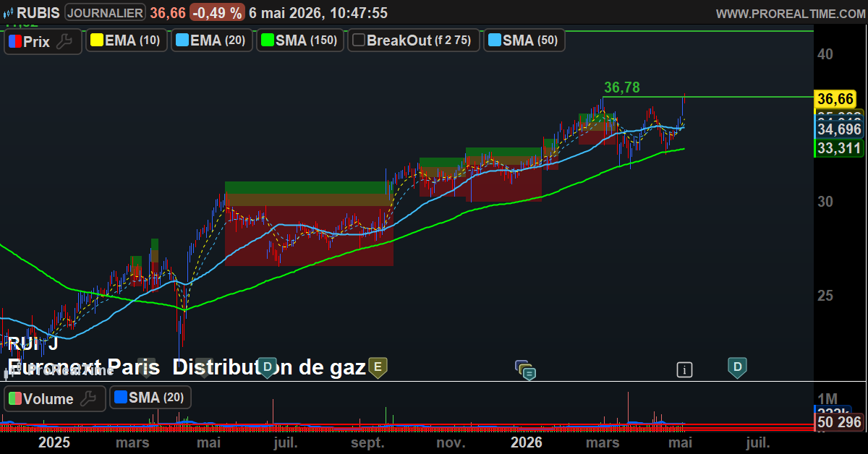Click the 2026 date axis label
Image resolution: width=868 pixels, height=454 pixels.
[527, 442]
